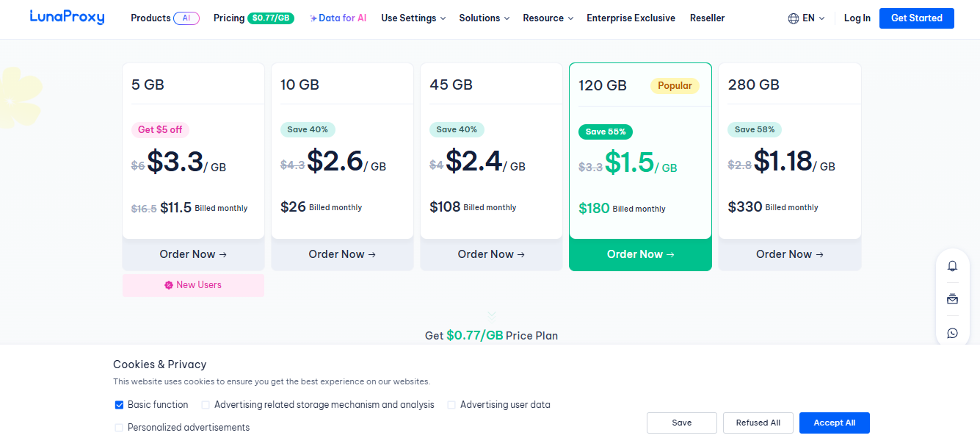Open the Enterprise Exclusive menu item
The height and width of the screenshot is (438, 980).
pos(631,18)
